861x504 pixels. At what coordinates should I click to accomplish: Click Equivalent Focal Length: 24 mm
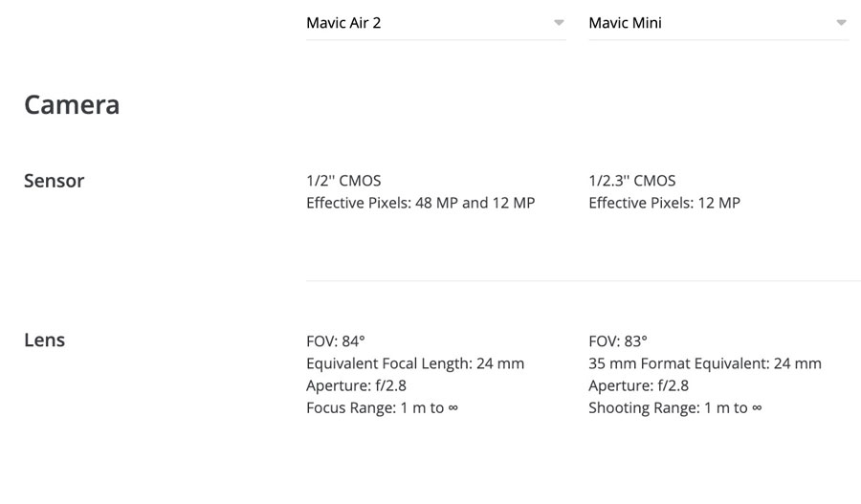(415, 363)
